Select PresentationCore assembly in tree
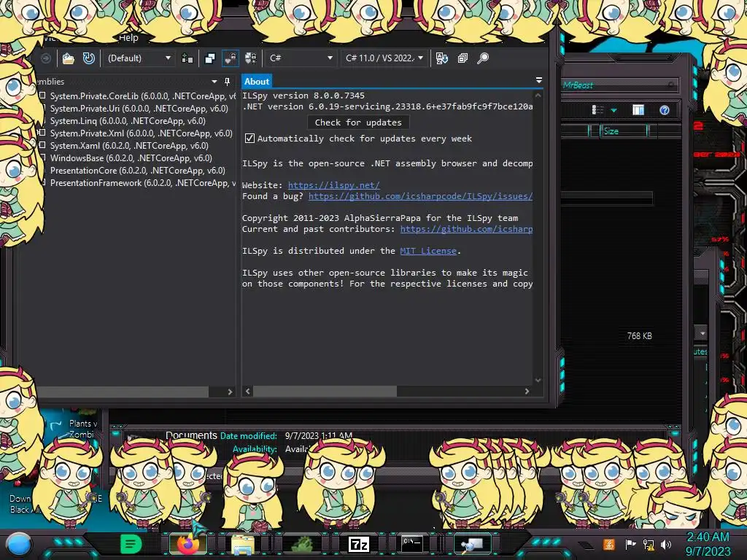Image resolution: width=747 pixels, height=560 pixels. 138,171
